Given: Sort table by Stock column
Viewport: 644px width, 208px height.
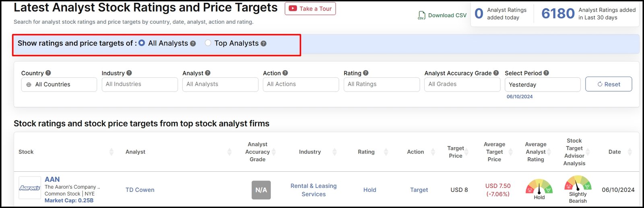Looking at the screenshot, I should point(111,152).
